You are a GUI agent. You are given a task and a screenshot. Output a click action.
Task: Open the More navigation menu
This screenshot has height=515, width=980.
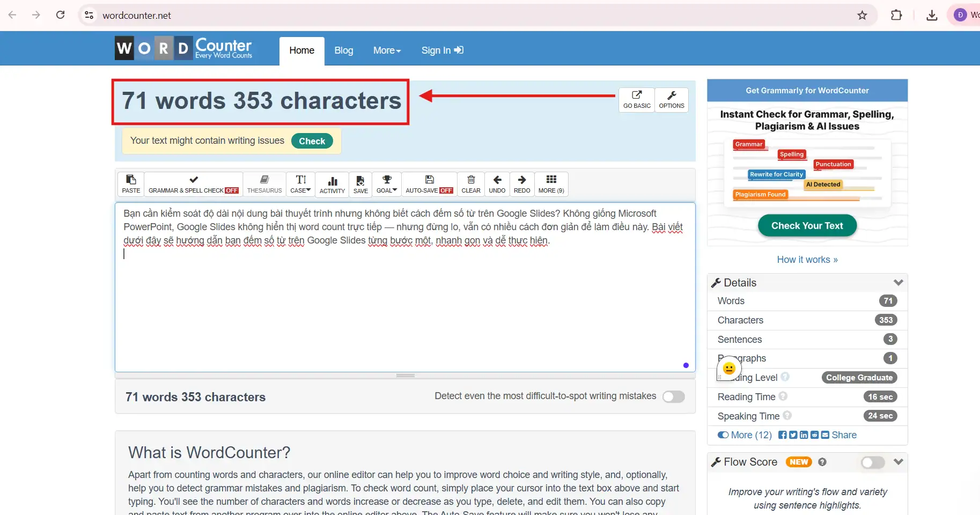(387, 50)
